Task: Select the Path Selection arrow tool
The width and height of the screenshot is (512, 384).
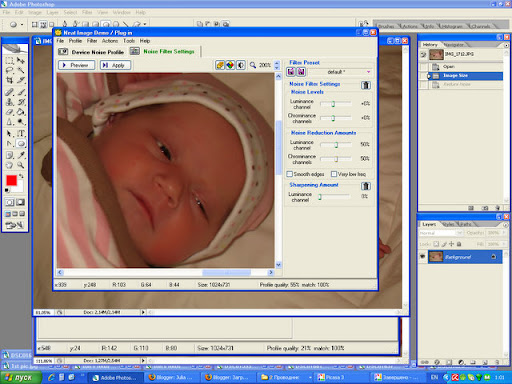Action: pos(9,134)
